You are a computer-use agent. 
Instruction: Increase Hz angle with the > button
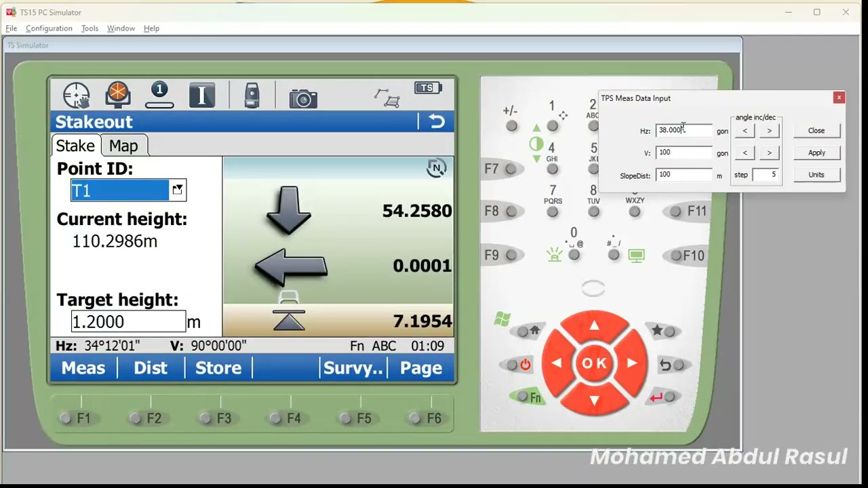[x=769, y=130]
